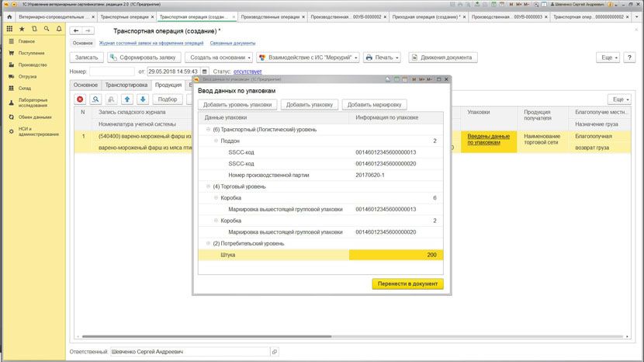Open the Создать на основании dropdown

(x=220, y=57)
